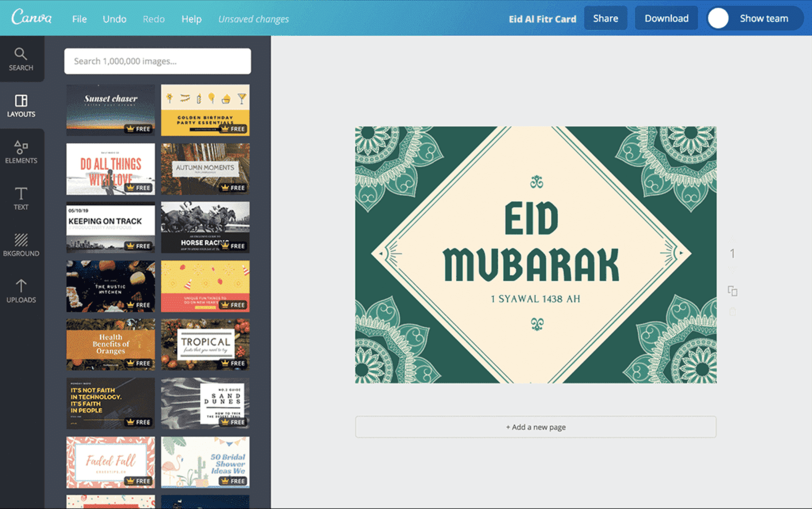Select the 1 SYAWAL 1438 AH text
The width and height of the screenshot is (812, 509).
pos(535,299)
